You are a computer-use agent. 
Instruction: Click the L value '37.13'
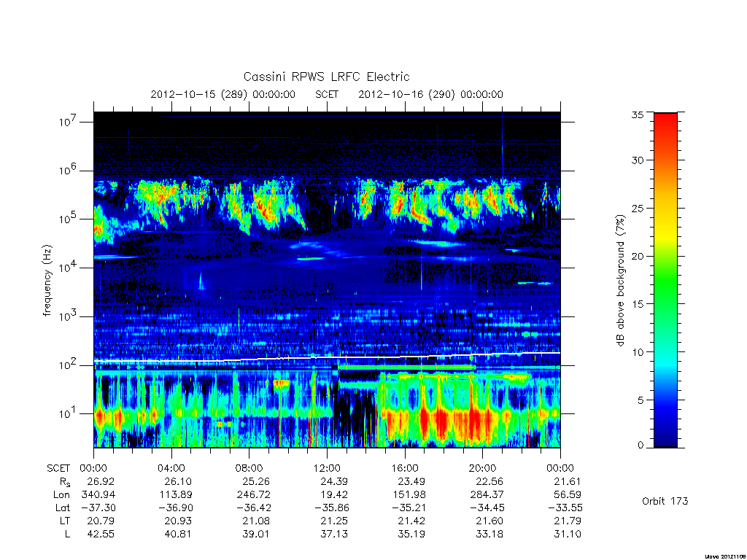coord(334,534)
